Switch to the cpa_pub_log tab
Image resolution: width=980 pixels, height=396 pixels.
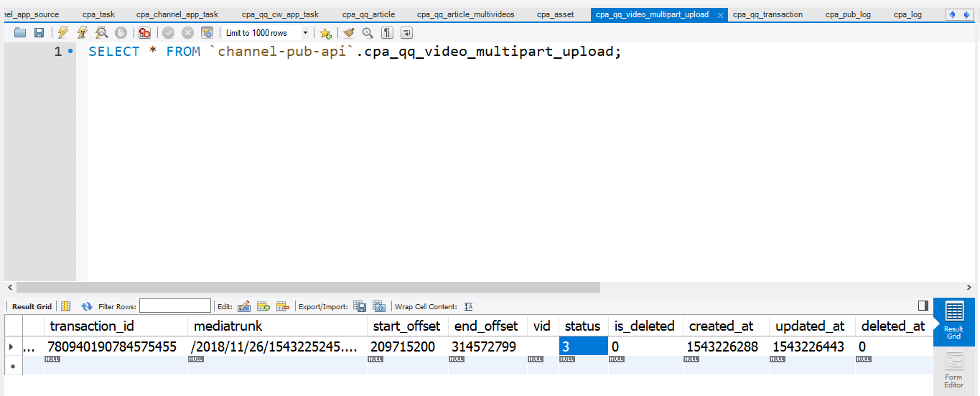(848, 14)
